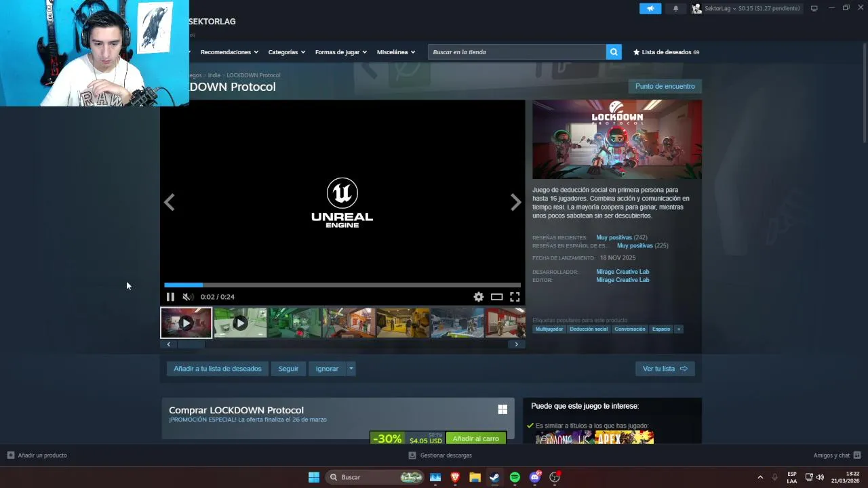
Task: Open OBS Studio from taskbar
Action: [555, 477]
